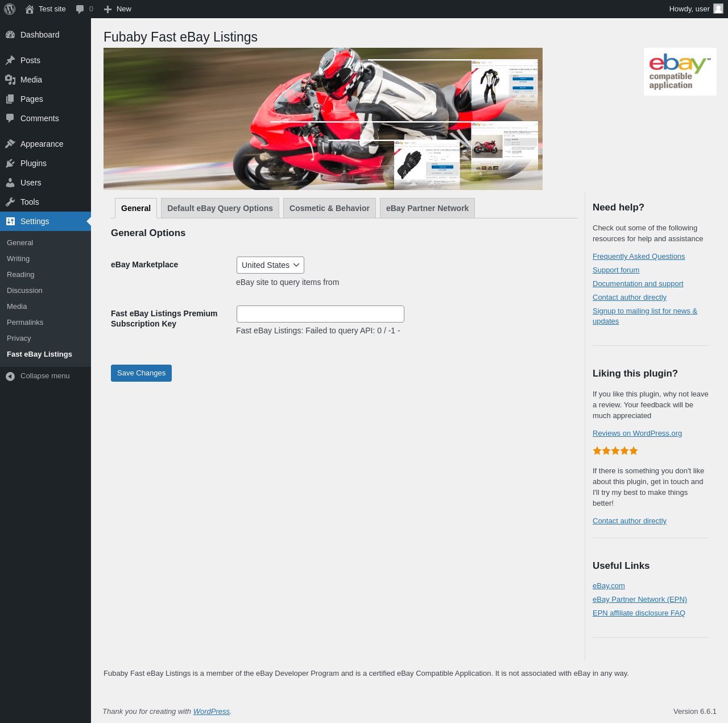Click the five-star rating icons
Viewport: 728px width, 723px height.
coord(615,451)
